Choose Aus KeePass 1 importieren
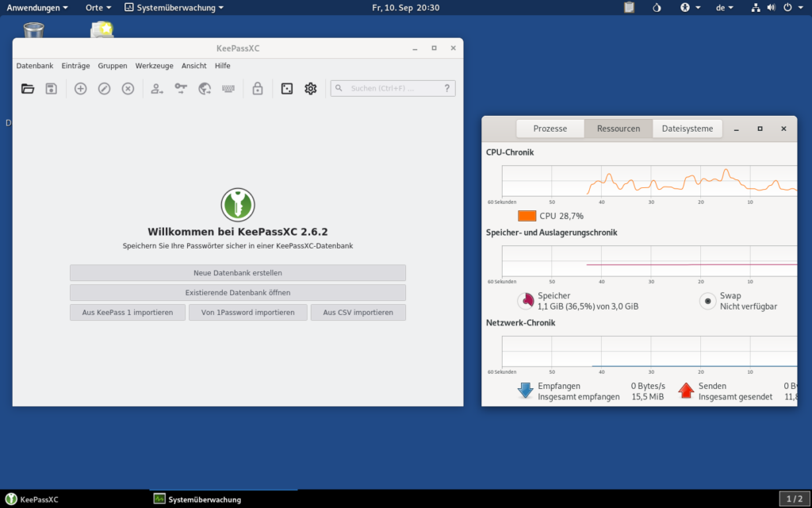 pyautogui.click(x=128, y=313)
